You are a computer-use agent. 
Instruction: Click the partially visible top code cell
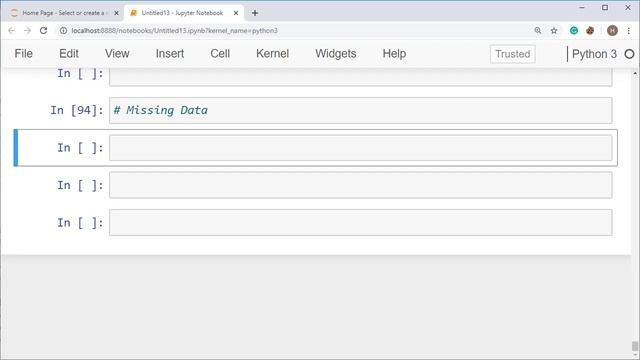coord(360,77)
